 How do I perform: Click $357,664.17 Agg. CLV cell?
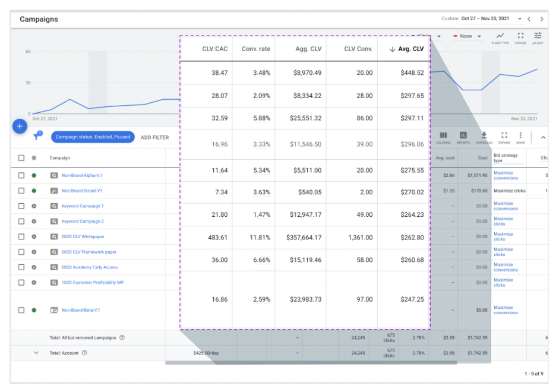304,238
